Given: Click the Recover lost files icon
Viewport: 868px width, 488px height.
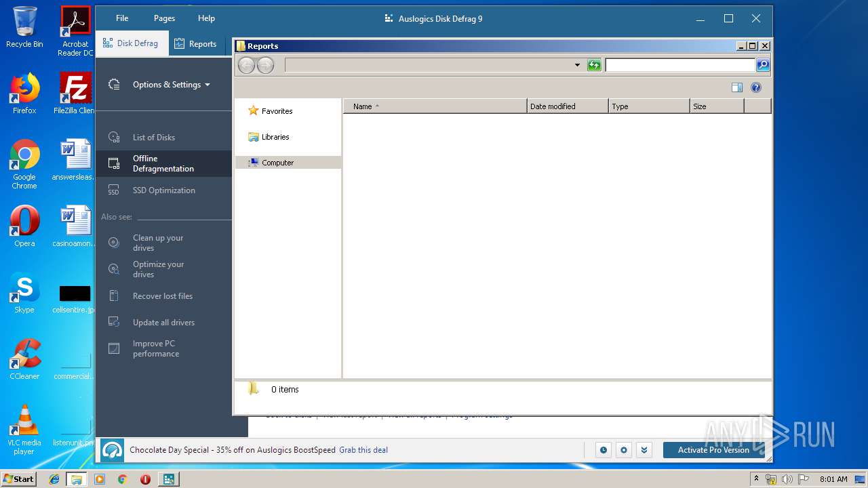Looking at the screenshot, I should point(114,296).
